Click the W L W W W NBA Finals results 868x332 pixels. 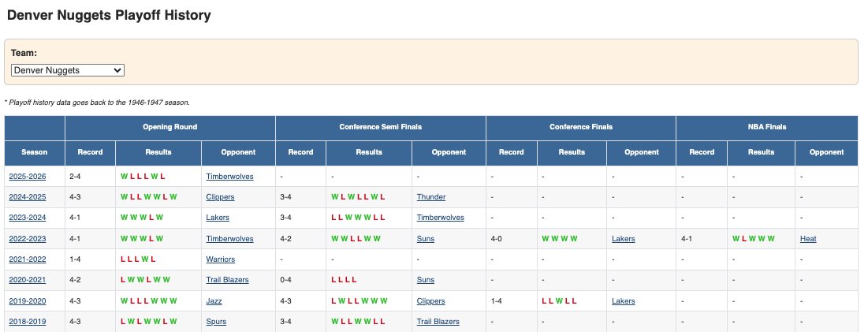click(754, 238)
